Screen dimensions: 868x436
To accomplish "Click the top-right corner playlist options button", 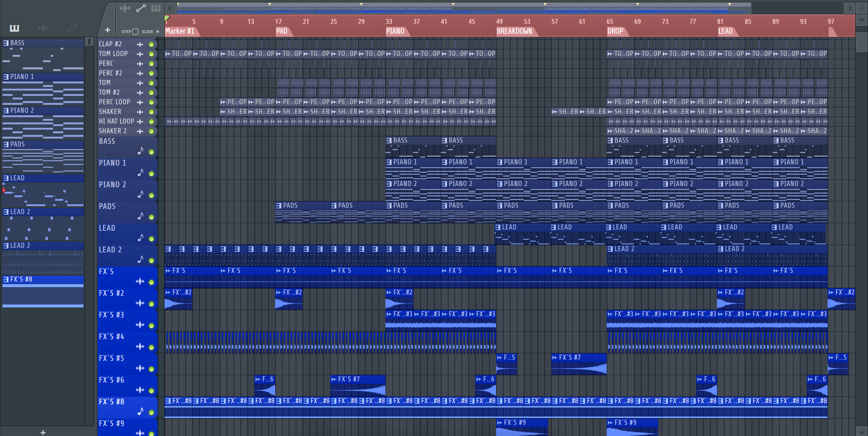I will tap(862, 8).
